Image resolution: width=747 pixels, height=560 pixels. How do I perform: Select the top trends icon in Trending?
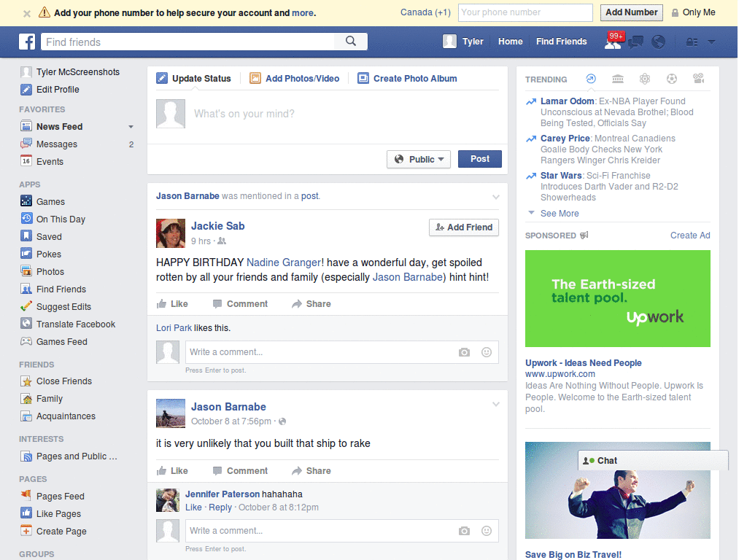tap(591, 79)
